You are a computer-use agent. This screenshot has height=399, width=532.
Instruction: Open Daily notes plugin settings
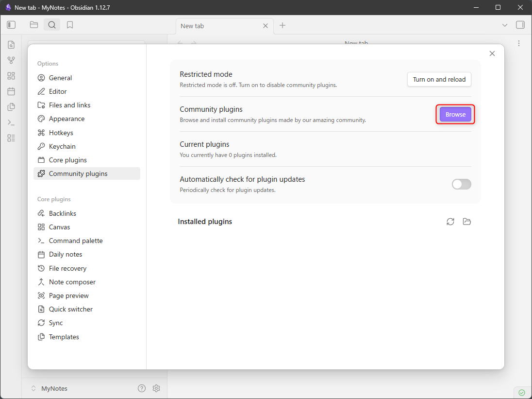tap(87, 254)
